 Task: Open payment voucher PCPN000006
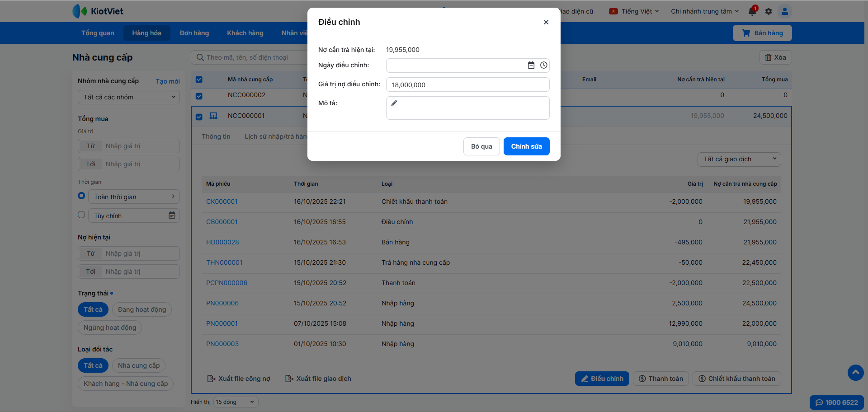(226, 283)
